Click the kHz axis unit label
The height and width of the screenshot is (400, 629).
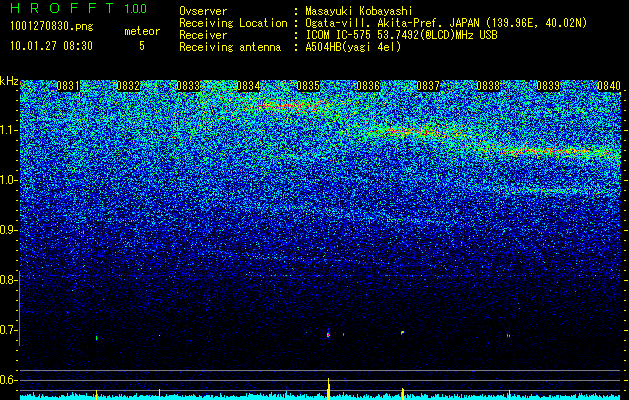click(9, 81)
